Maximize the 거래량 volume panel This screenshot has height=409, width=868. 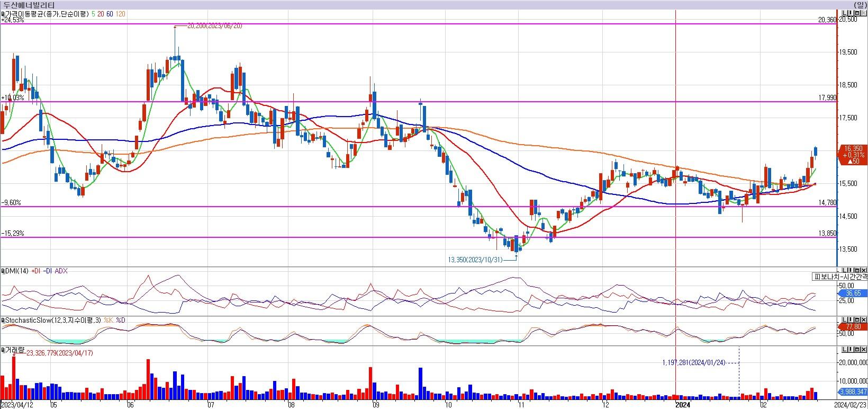pyautogui.click(x=857, y=349)
